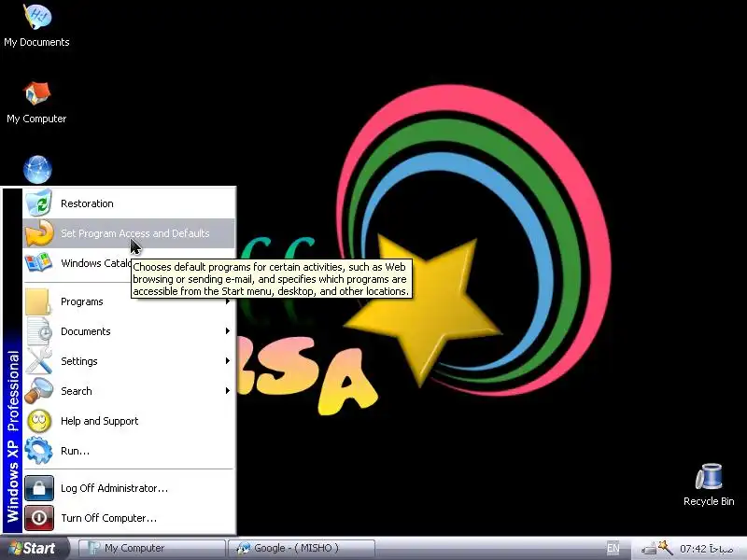Image resolution: width=747 pixels, height=560 pixels.
Task: Click the Run gear icon
Action: [x=38, y=451]
